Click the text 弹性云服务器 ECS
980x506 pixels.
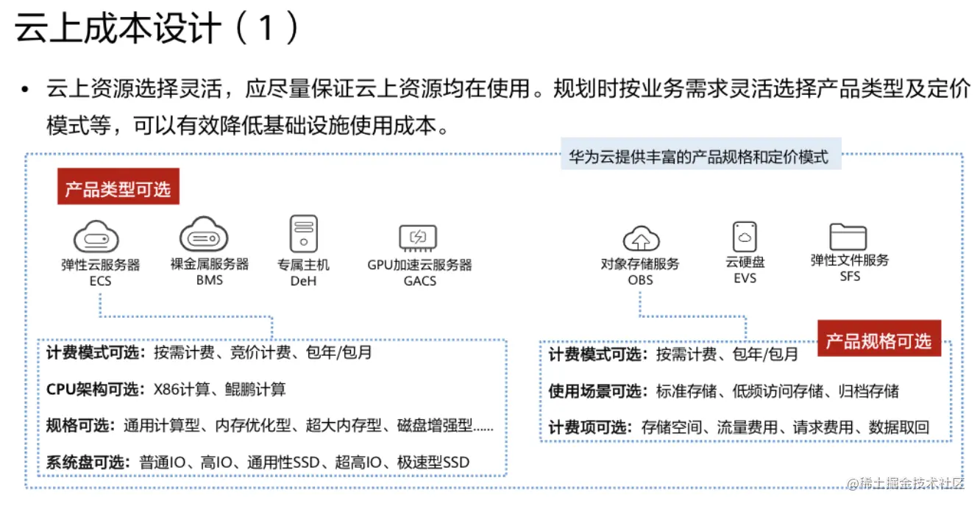point(100,272)
